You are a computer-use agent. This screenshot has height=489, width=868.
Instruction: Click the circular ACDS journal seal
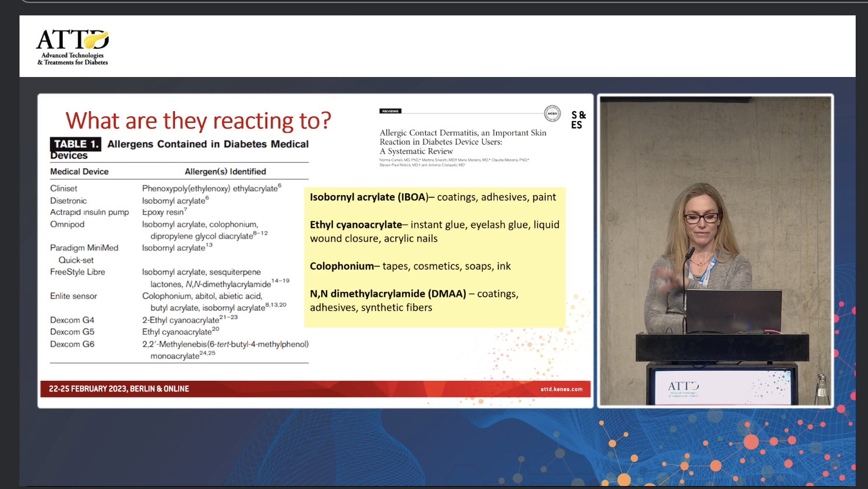click(552, 113)
